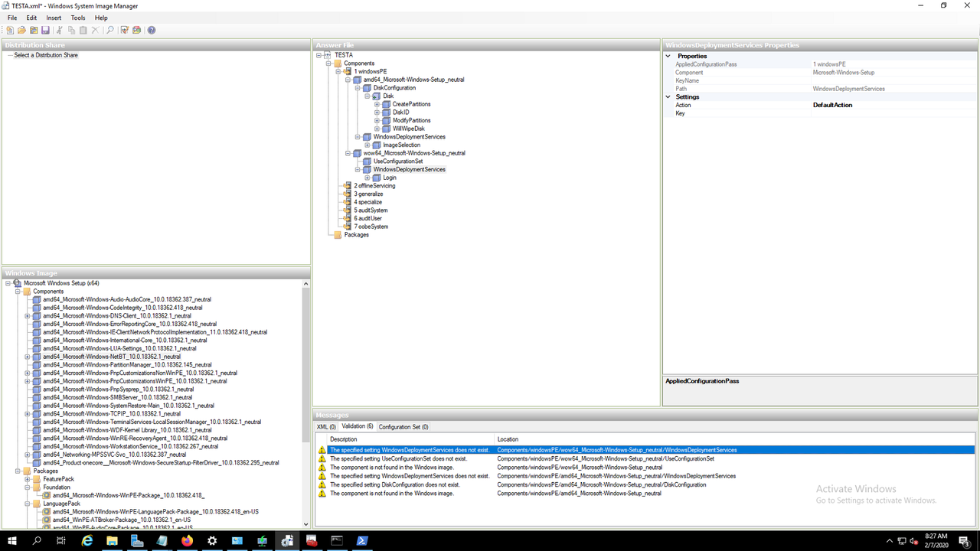Viewport: 980px width, 551px height.
Task: Validate the answer file
Action: (x=124, y=30)
